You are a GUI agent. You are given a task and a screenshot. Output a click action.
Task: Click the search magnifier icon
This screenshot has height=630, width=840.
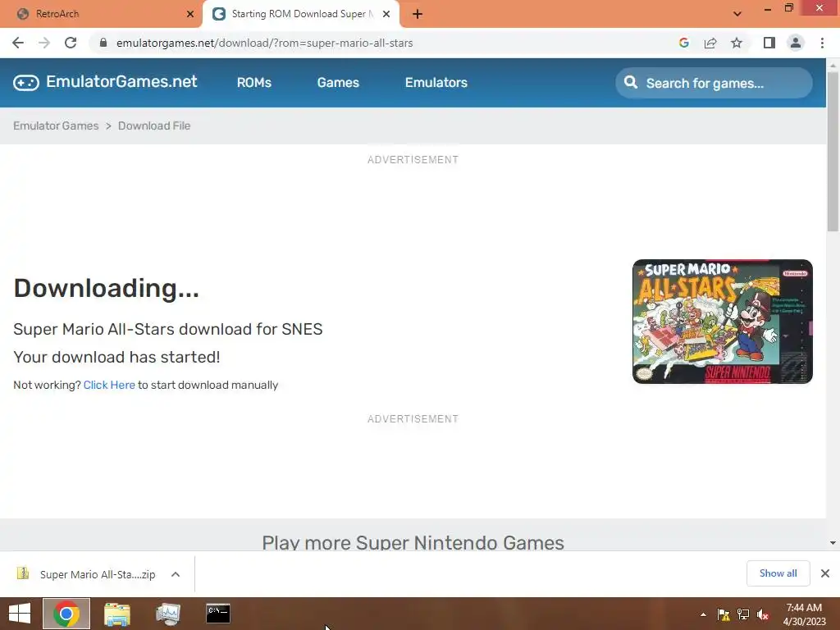tap(631, 83)
